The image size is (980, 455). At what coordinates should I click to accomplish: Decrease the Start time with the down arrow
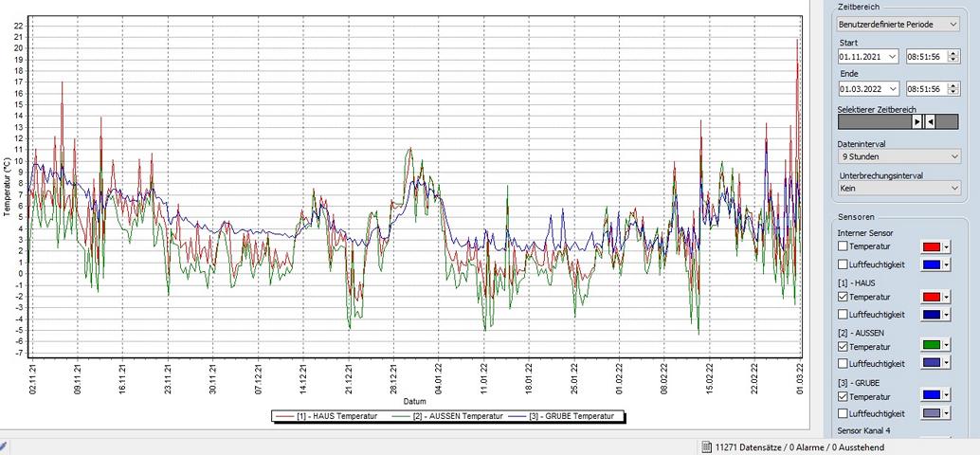tap(953, 60)
